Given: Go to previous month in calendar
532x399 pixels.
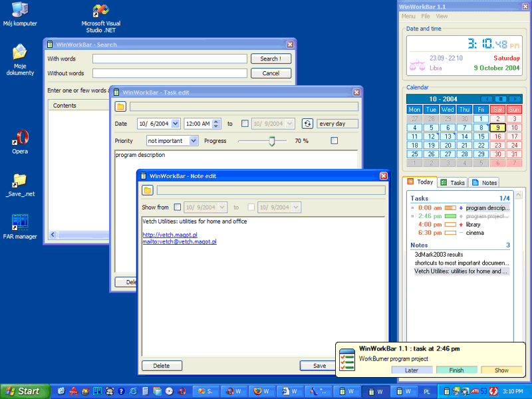Looking at the screenshot, I should point(487,99).
